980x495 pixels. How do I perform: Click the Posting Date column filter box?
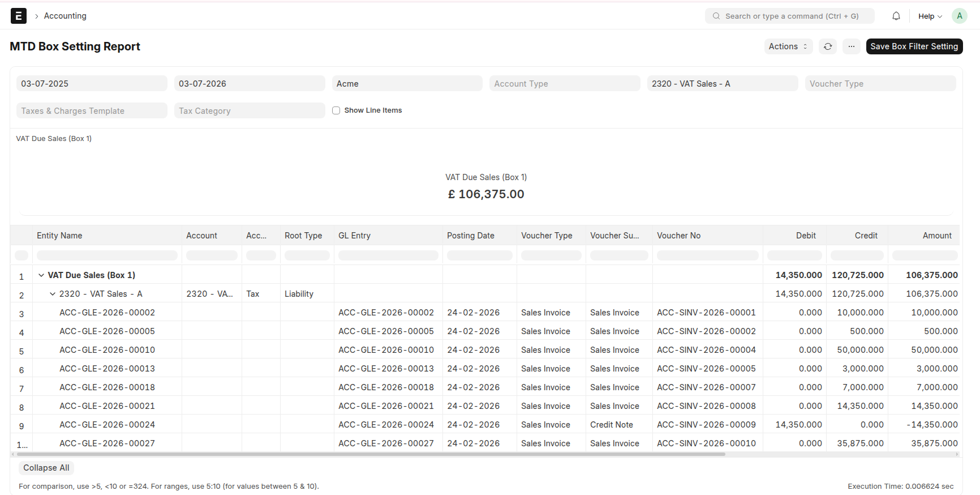480,255
